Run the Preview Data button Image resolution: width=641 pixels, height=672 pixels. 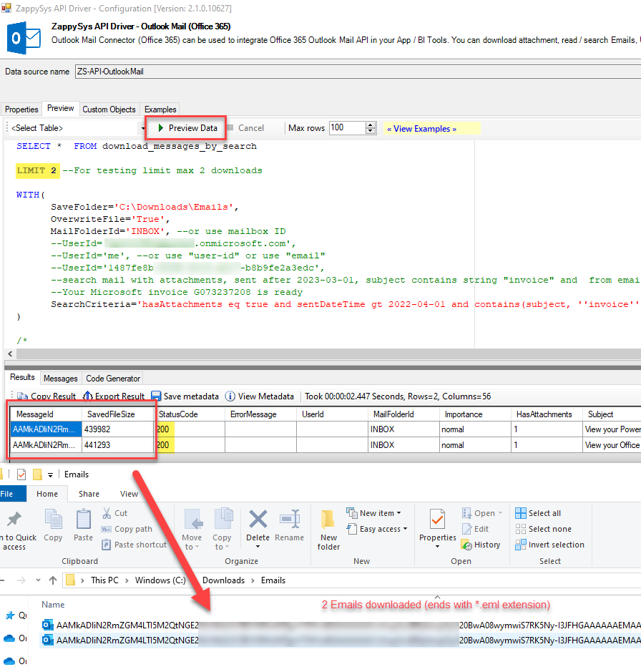pyautogui.click(x=187, y=127)
